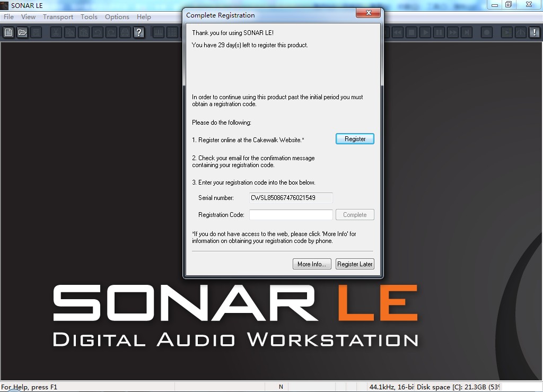The height and width of the screenshot is (392, 543).
Task: Click the Cut scissors icon
Action: pyautogui.click(x=56, y=32)
